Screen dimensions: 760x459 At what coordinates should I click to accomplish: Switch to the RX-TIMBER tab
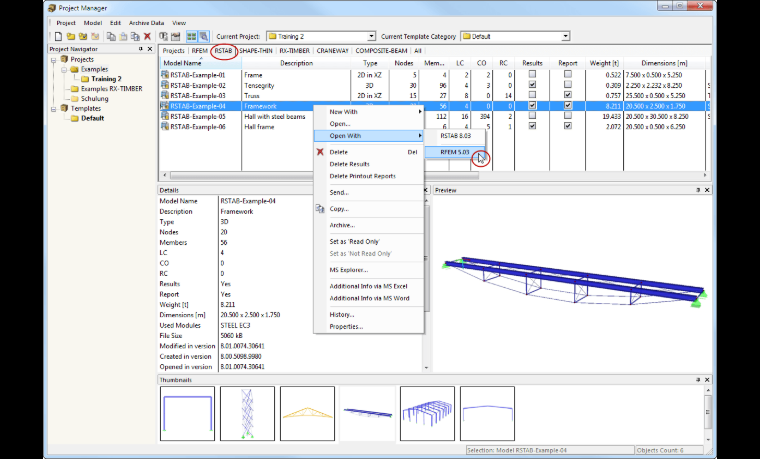point(294,50)
